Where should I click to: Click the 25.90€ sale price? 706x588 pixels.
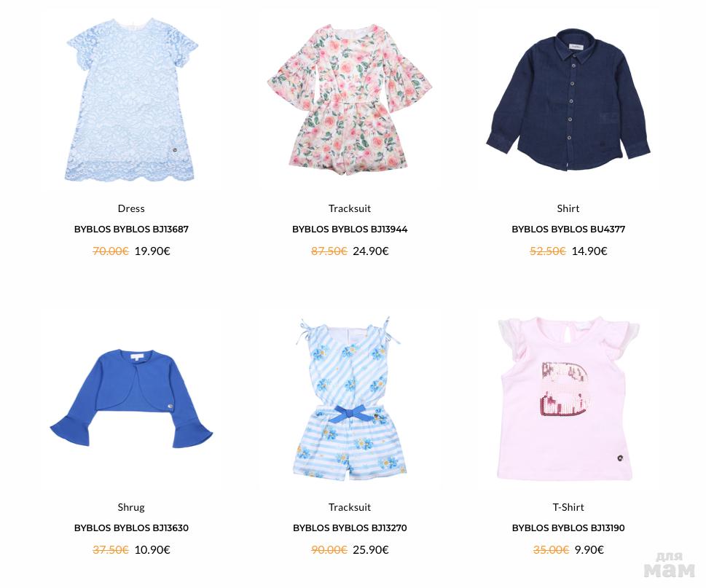tap(371, 549)
